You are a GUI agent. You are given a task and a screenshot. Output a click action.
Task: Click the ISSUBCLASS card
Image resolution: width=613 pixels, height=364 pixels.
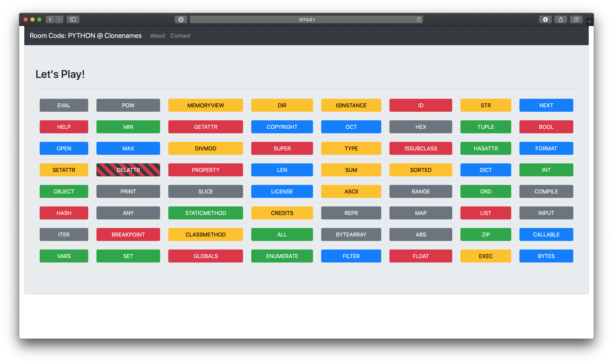click(421, 148)
